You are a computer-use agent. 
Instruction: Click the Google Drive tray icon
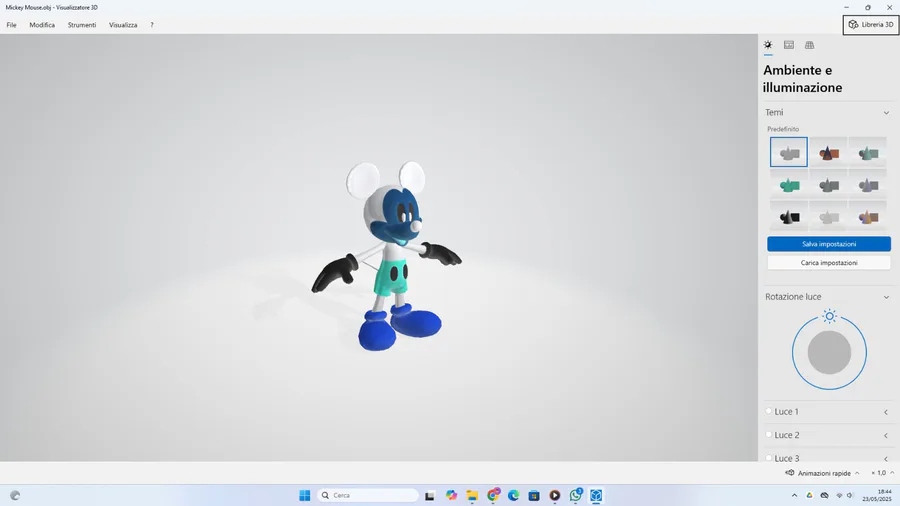pyautogui.click(x=809, y=495)
